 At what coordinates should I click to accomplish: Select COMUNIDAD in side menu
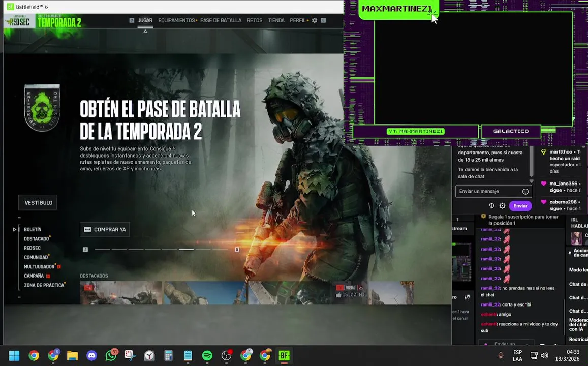(x=36, y=257)
